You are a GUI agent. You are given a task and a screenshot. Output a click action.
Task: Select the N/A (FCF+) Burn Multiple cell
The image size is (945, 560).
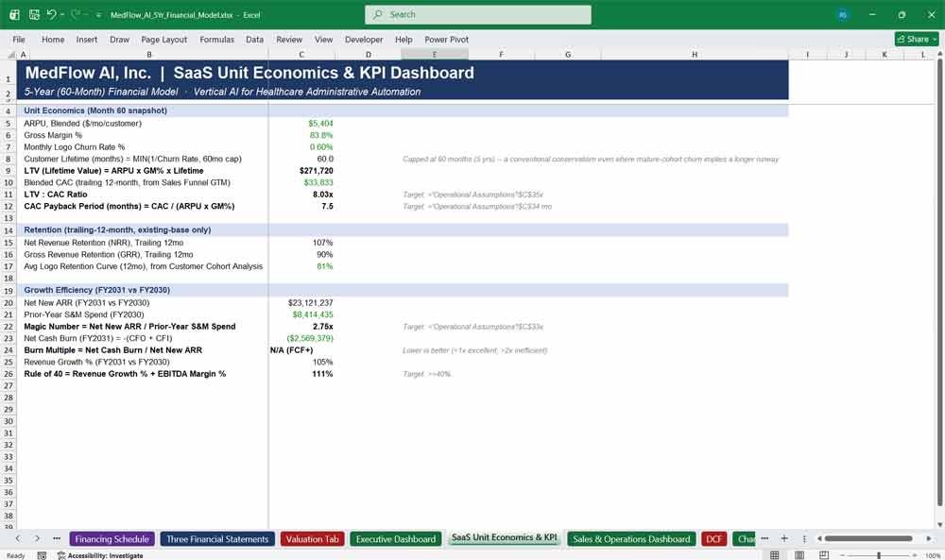coord(301,349)
